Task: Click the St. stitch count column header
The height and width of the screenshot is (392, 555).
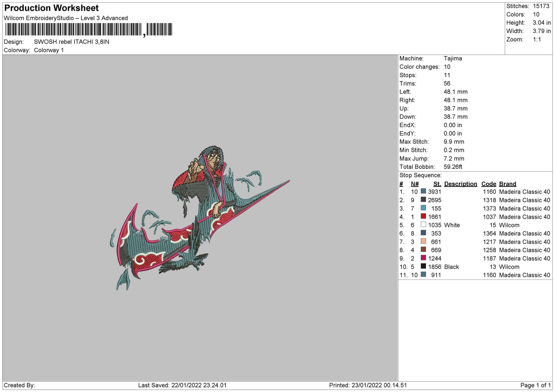Action: click(437, 184)
